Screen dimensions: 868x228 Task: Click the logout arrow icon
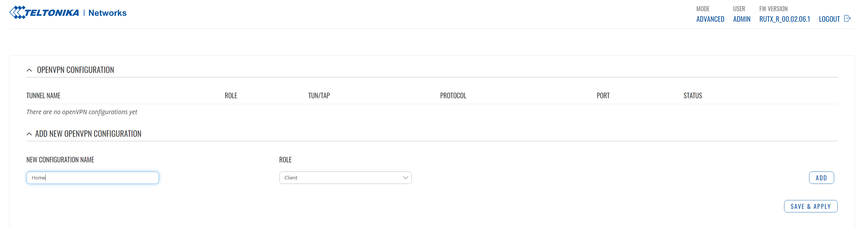(x=847, y=19)
